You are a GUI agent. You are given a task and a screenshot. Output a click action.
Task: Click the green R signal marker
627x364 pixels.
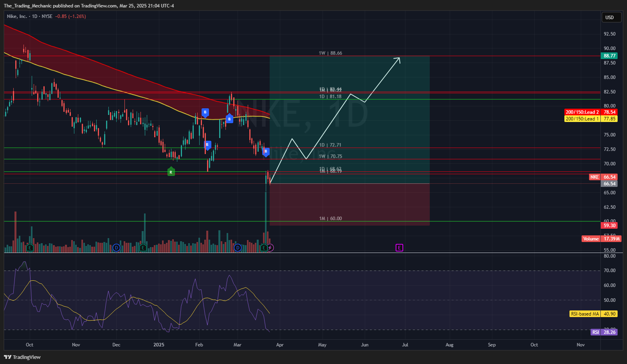pyautogui.click(x=171, y=172)
